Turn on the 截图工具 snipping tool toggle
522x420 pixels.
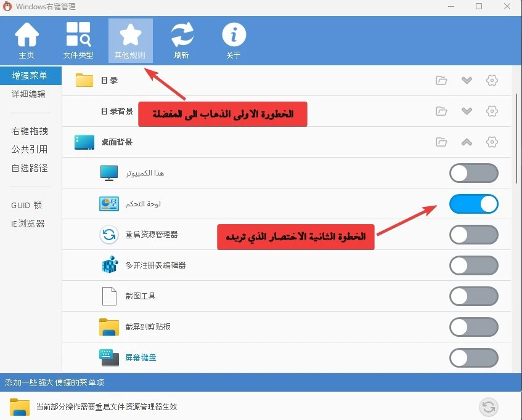(474, 296)
